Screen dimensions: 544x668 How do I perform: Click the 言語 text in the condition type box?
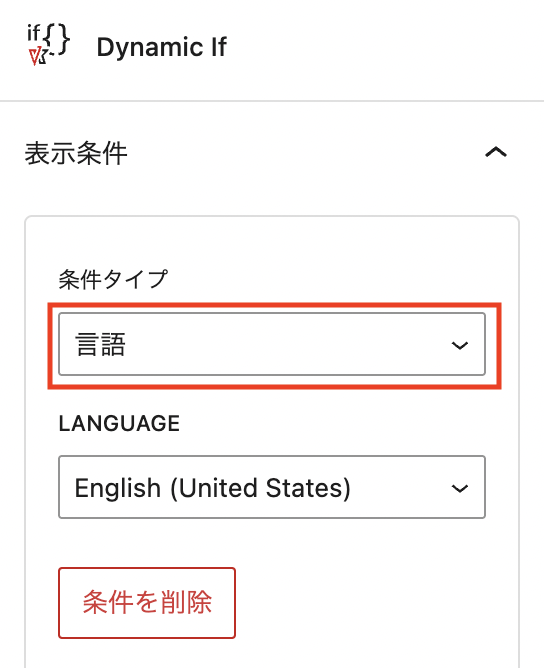click(101, 344)
